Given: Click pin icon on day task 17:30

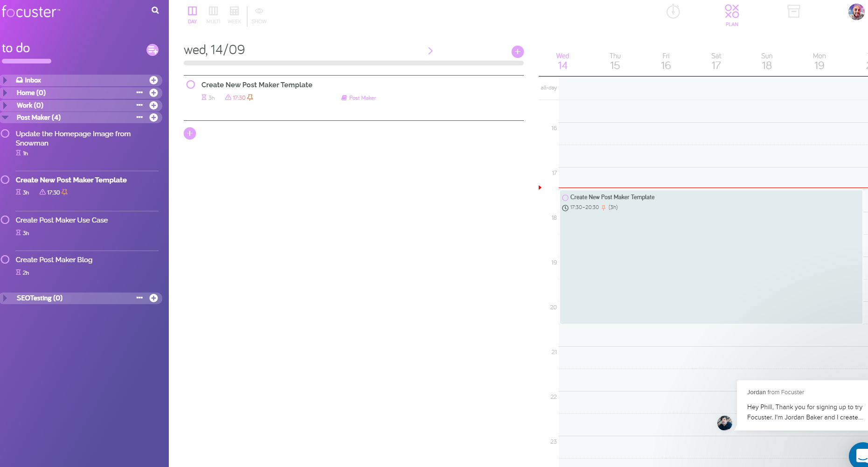Looking at the screenshot, I should [x=250, y=98].
